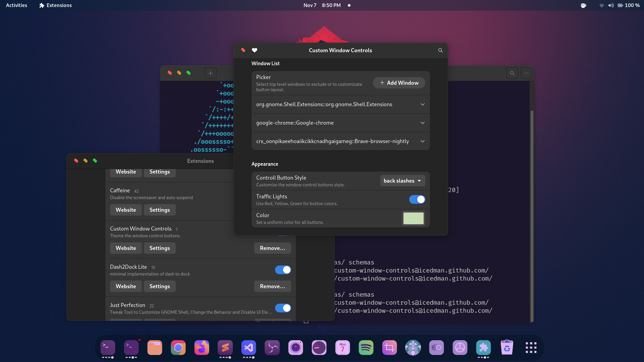Toggle off Dash2Dock Lite extension
The width and height of the screenshot is (644, 362).
tap(283, 270)
